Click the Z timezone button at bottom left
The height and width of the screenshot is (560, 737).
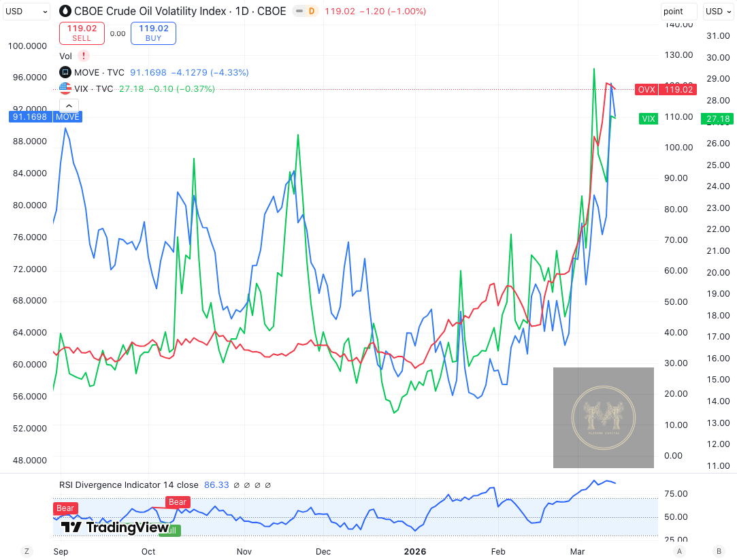(27, 552)
